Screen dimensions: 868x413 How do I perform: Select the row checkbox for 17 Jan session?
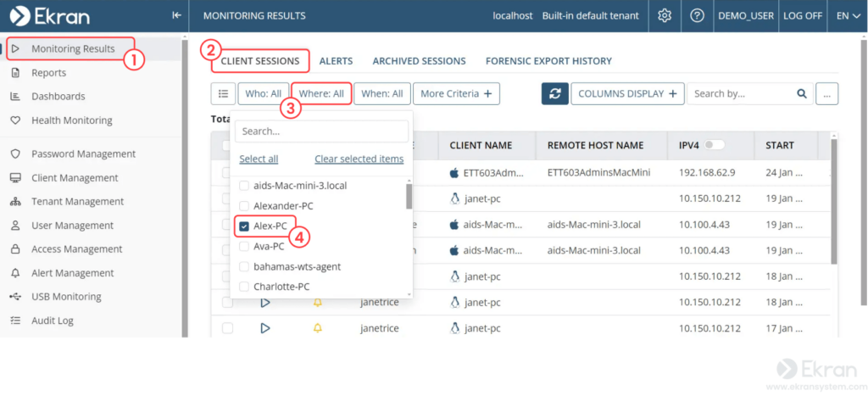(227, 328)
